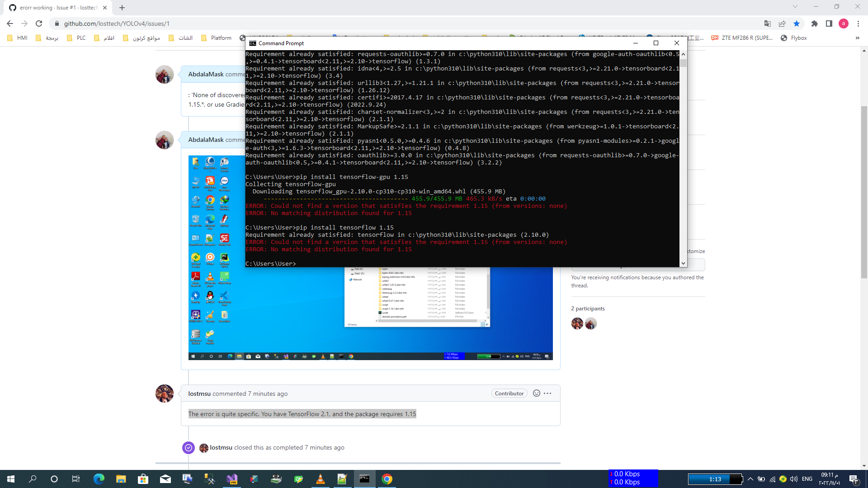Screen dimensions: 868x488
Task: Add emoji reaction to lostmsu's comment
Action: [536, 393]
